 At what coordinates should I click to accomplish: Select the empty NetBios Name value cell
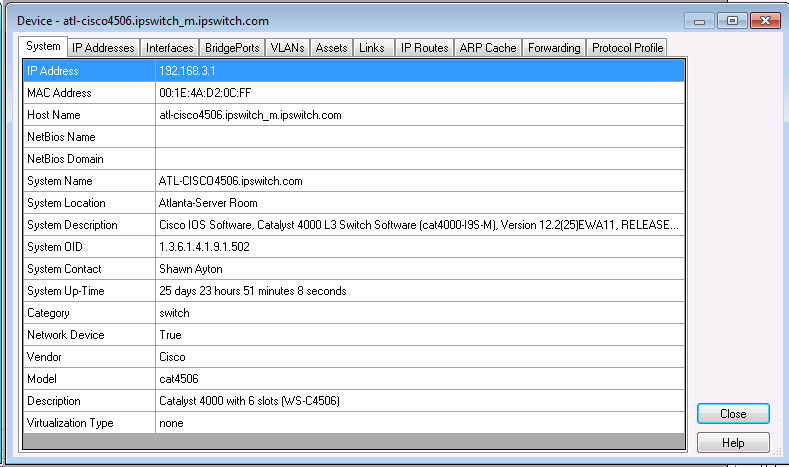point(420,137)
